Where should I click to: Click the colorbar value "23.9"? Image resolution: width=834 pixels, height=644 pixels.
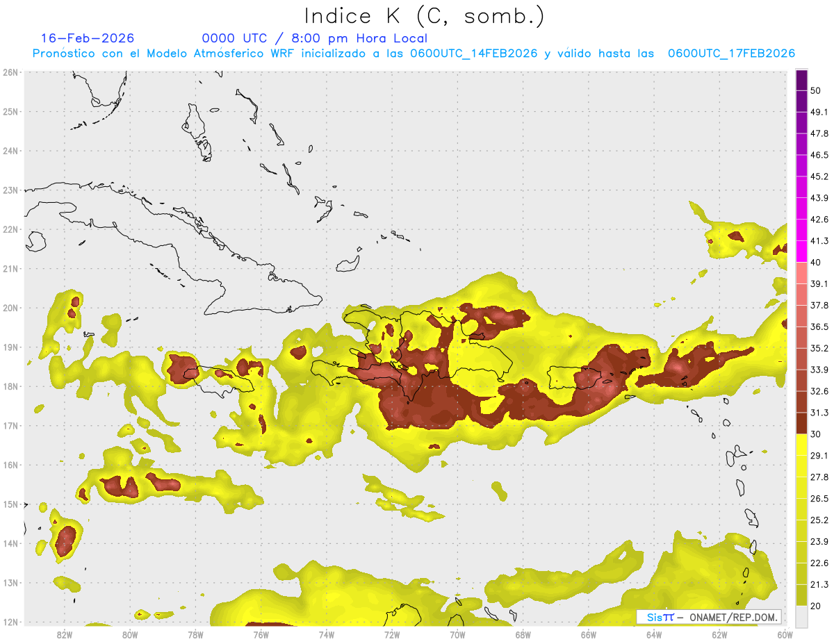click(x=819, y=542)
